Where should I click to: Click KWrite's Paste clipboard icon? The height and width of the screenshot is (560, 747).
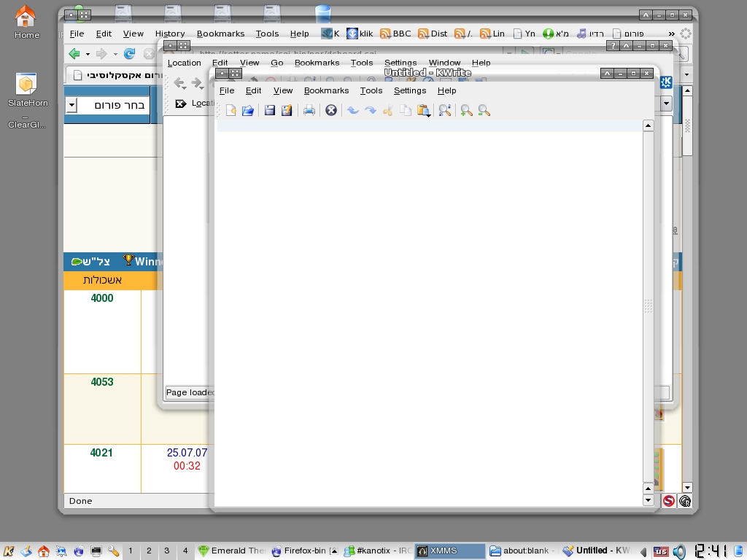click(x=423, y=111)
